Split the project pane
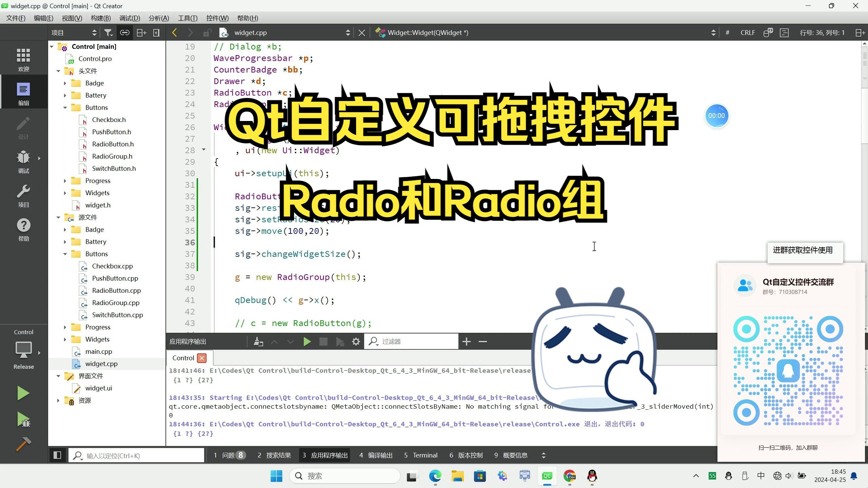 [141, 33]
